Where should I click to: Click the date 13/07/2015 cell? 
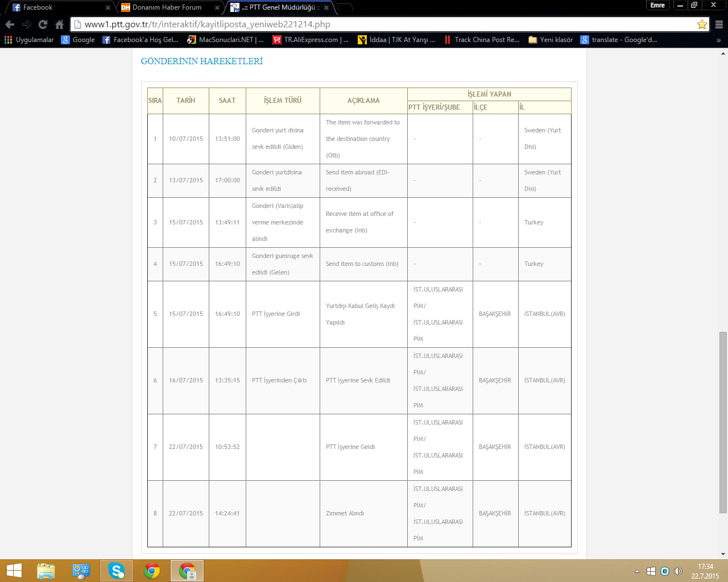[185, 180]
